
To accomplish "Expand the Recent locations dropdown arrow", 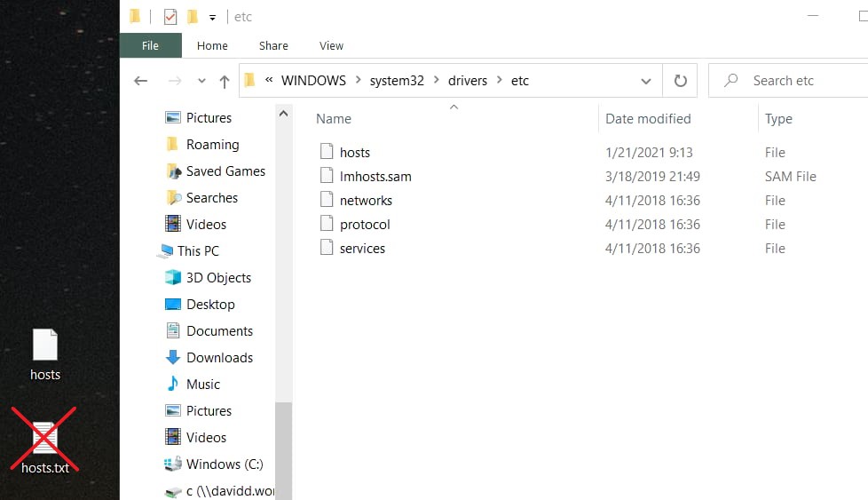I will (201, 81).
